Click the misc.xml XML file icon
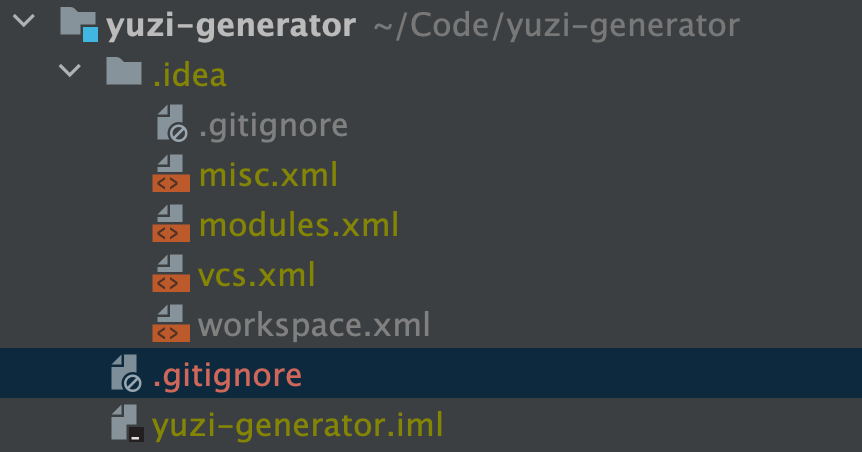862x452 pixels. click(x=170, y=174)
